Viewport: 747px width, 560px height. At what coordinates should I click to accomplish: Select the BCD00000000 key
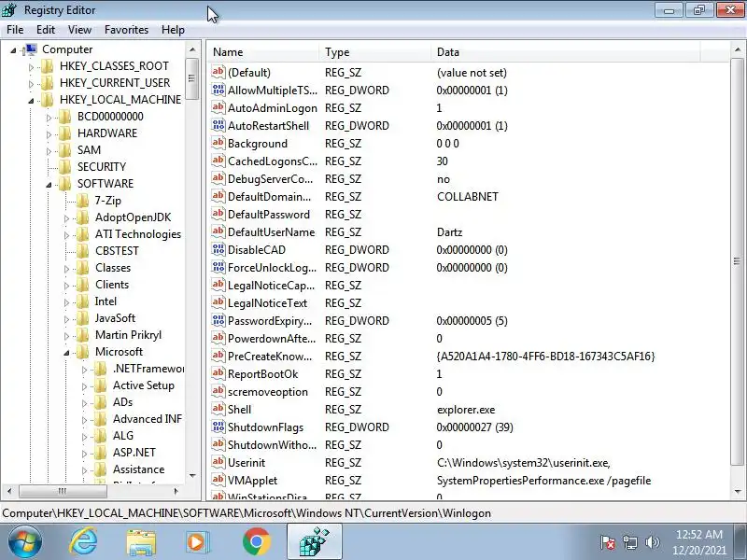[110, 116]
